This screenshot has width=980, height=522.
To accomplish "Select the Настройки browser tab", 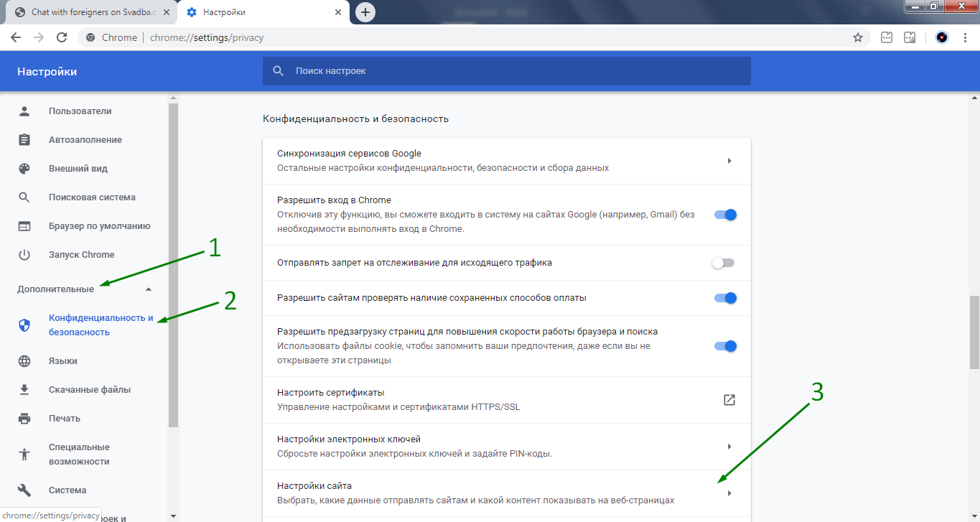I will coord(263,13).
